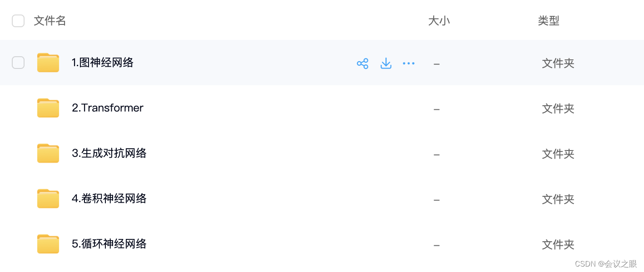644x272 pixels.
Task: Click the folder icon beside 4.卷积神经网络
Action: tap(48, 199)
